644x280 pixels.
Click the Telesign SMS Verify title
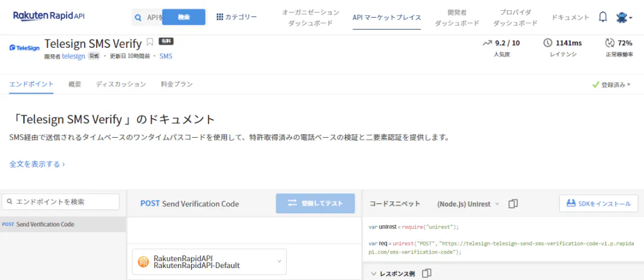93,43
